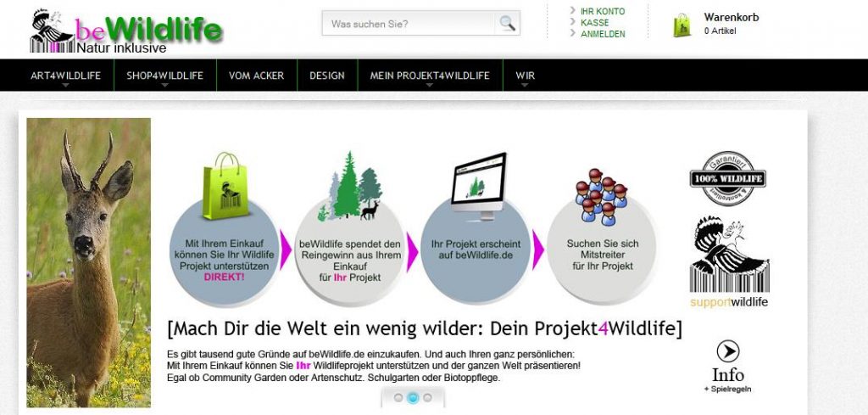This screenshot has height=415, width=868.
Task: Click the Info arrow circle icon
Action: click(x=727, y=351)
